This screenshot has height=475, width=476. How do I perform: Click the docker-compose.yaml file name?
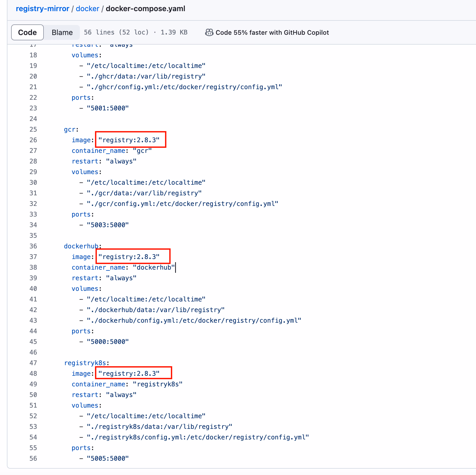(145, 9)
